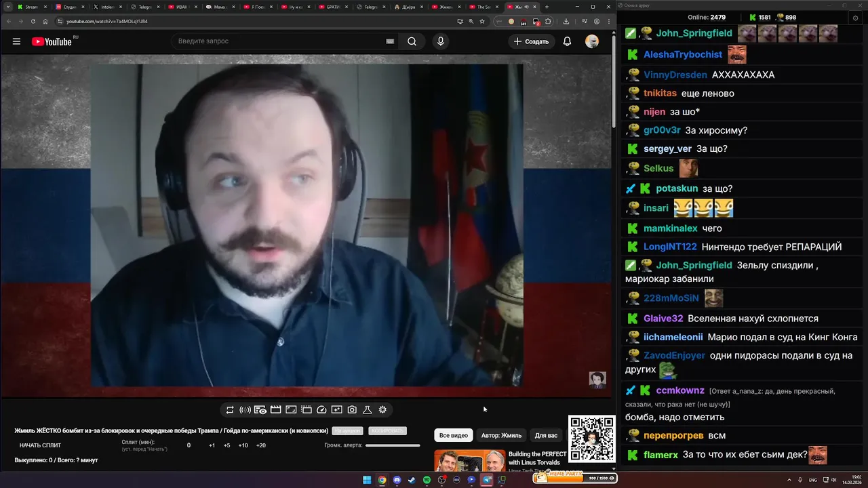
Task: Open browser downloads icon
Action: 566,21
